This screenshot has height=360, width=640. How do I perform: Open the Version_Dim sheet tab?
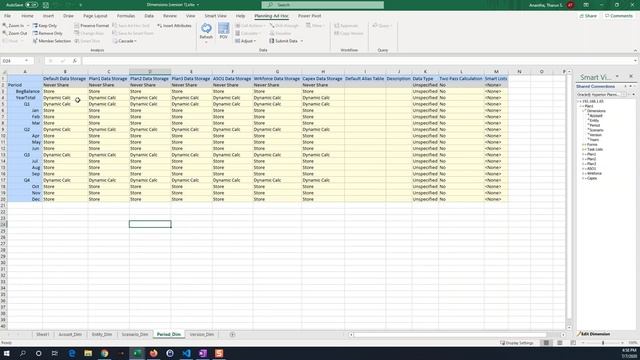pyautogui.click(x=202, y=334)
